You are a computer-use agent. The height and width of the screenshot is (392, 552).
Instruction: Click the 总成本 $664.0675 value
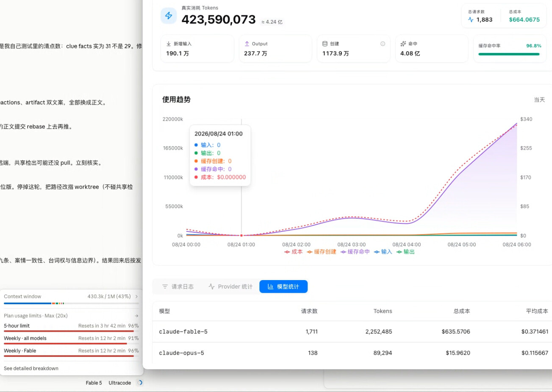coord(524,19)
